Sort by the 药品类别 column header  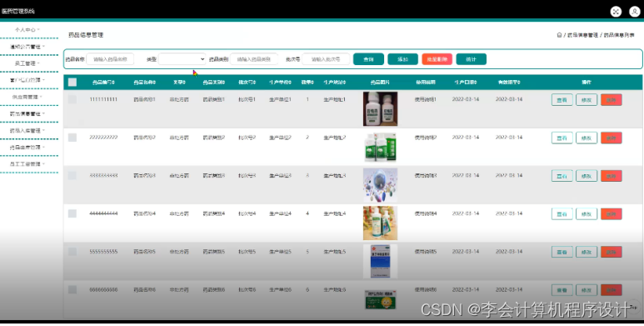click(214, 83)
